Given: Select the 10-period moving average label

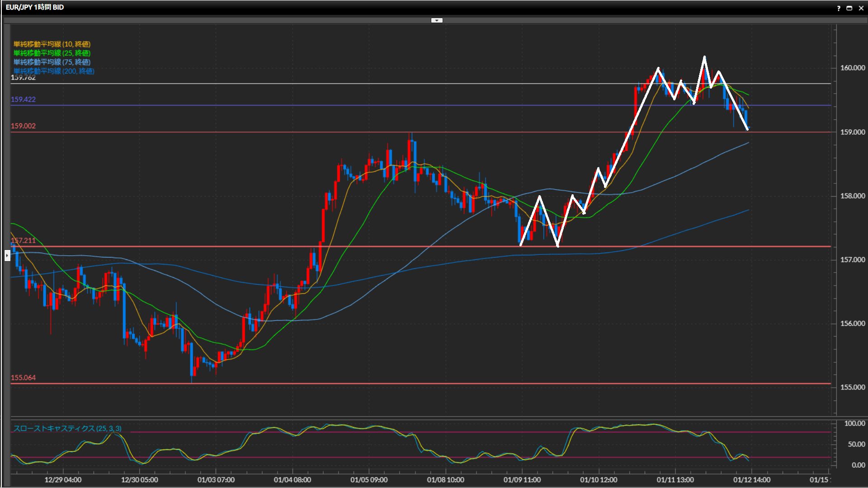Looking at the screenshot, I should point(52,44).
